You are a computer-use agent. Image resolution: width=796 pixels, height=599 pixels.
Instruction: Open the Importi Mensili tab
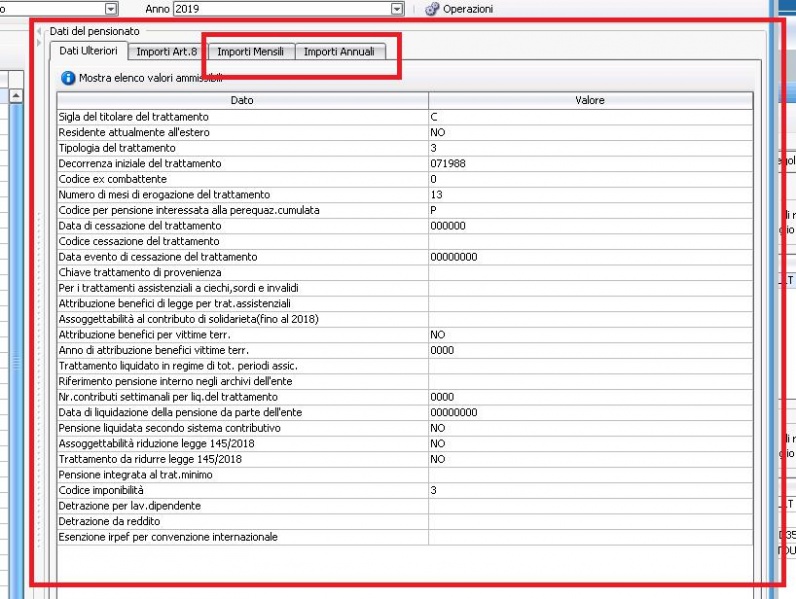coord(250,51)
